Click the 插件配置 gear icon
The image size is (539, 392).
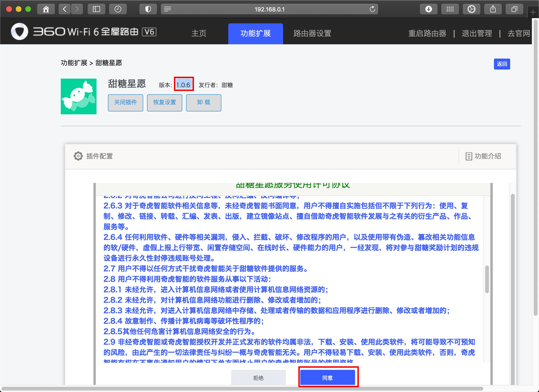(78, 156)
